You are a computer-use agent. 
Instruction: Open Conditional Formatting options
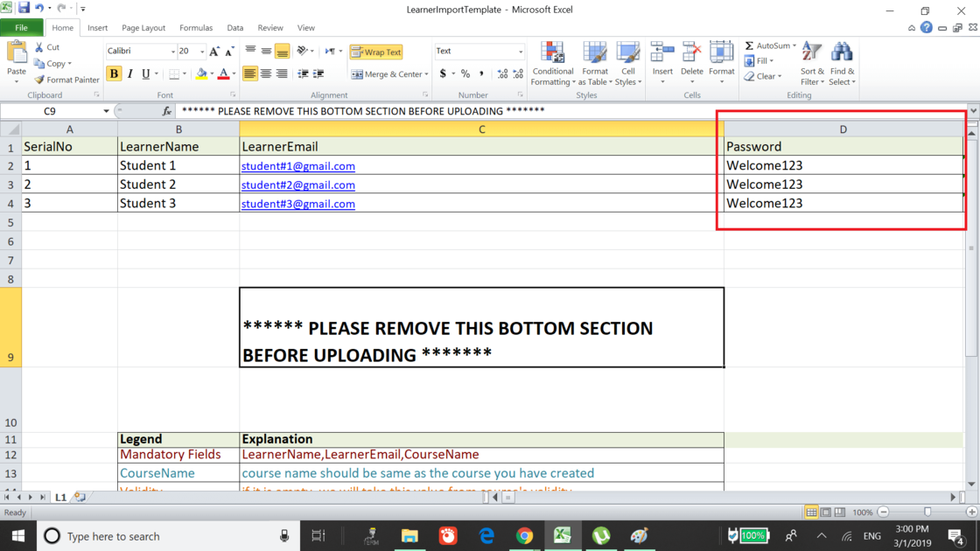coord(552,63)
